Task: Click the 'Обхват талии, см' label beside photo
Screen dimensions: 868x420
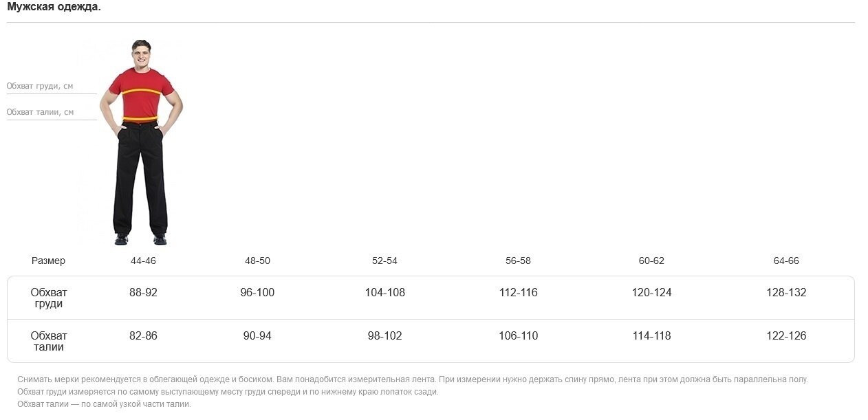Action: 40,112
